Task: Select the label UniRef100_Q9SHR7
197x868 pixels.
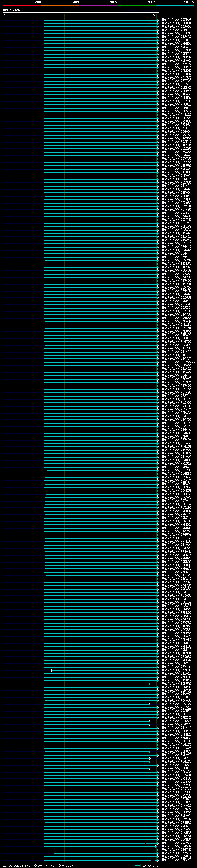Action: 177,822
